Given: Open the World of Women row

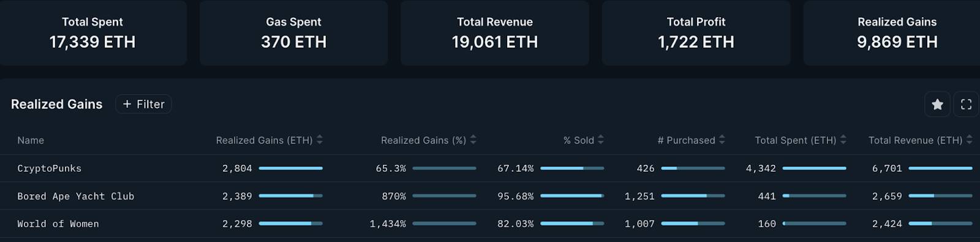Looking at the screenshot, I should coord(490,224).
